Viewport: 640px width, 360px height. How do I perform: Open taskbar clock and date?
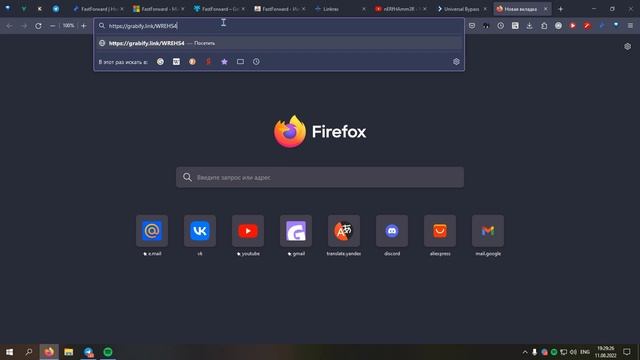(606, 352)
